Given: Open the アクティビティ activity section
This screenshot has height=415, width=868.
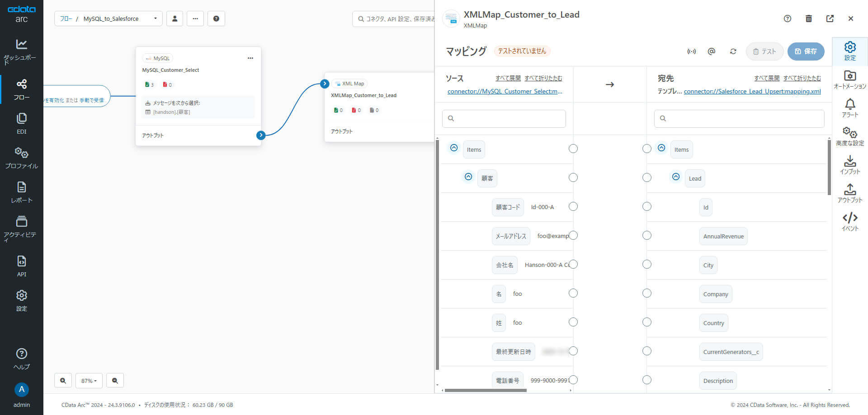Looking at the screenshot, I should (x=21, y=229).
